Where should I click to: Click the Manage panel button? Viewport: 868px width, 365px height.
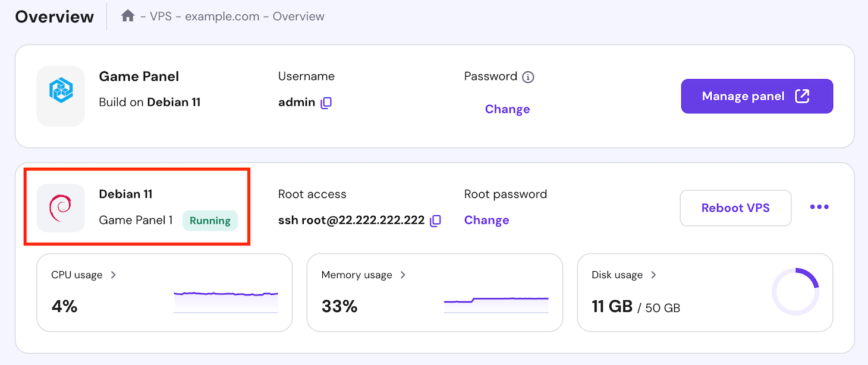756,96
